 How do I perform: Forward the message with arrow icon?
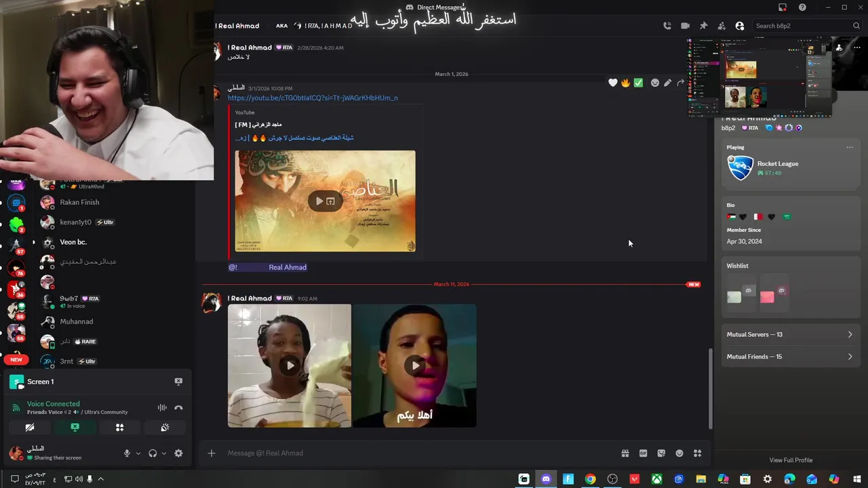click(680, 83)
